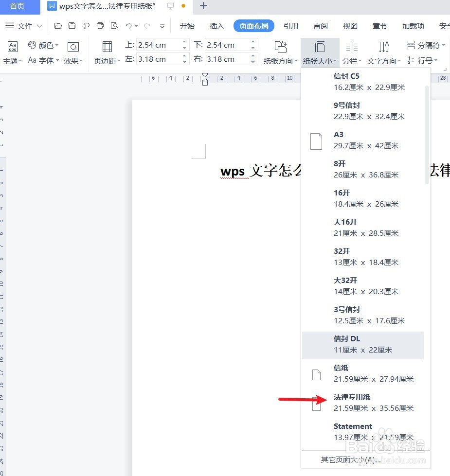Decrease bottom margin with down stepper

(x=253, y=48)
